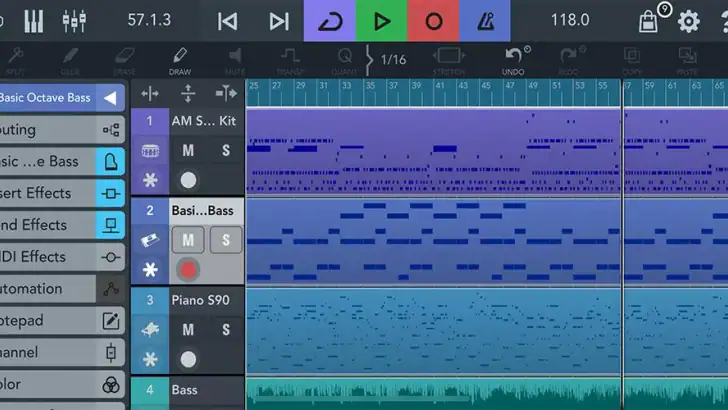Arm recording on Piano S90 track
728x410 pixels.
coord(188,359)
